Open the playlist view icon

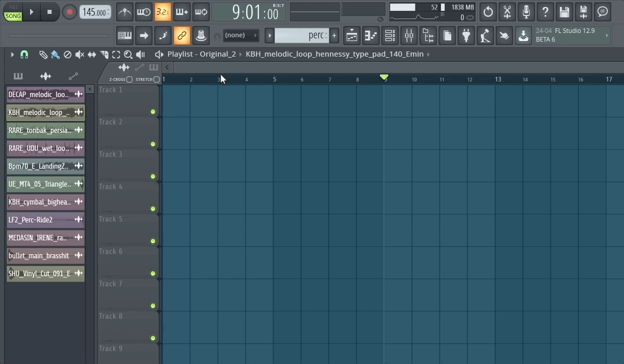click(x=352, y=36)
